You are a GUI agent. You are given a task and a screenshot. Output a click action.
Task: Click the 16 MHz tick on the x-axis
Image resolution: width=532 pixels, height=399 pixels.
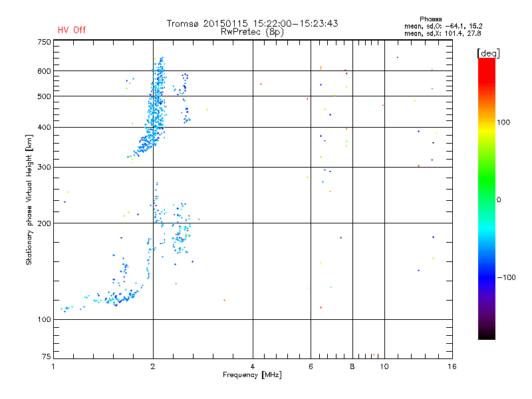coord(452,366)
